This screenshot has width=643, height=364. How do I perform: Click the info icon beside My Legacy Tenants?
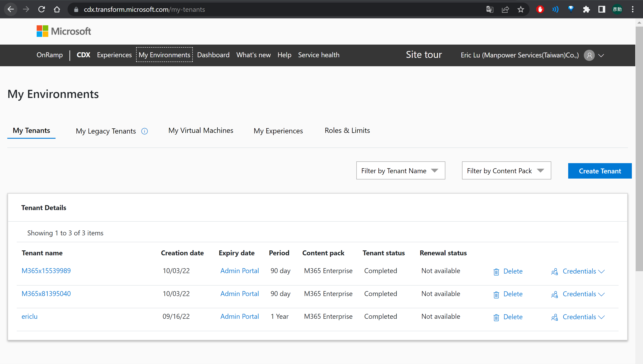145,131
